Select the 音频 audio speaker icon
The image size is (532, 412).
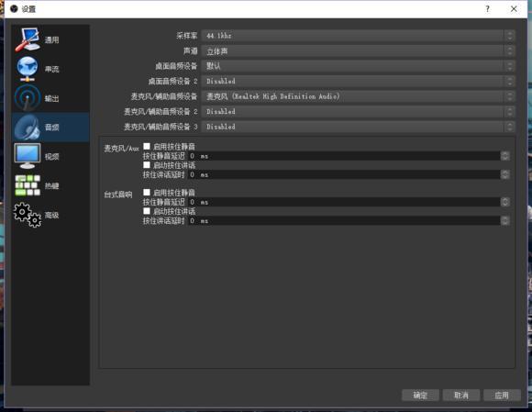pyautogui.click(x=28, y=128)
